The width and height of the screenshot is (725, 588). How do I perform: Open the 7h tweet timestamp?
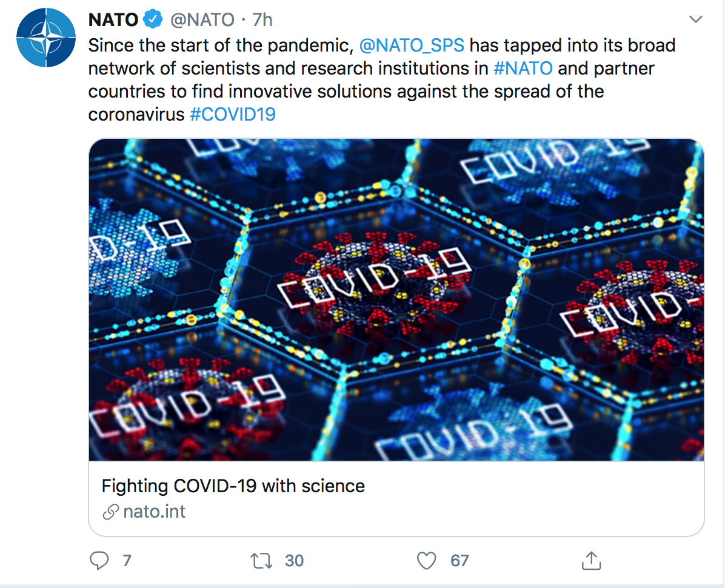click(262, 20)
